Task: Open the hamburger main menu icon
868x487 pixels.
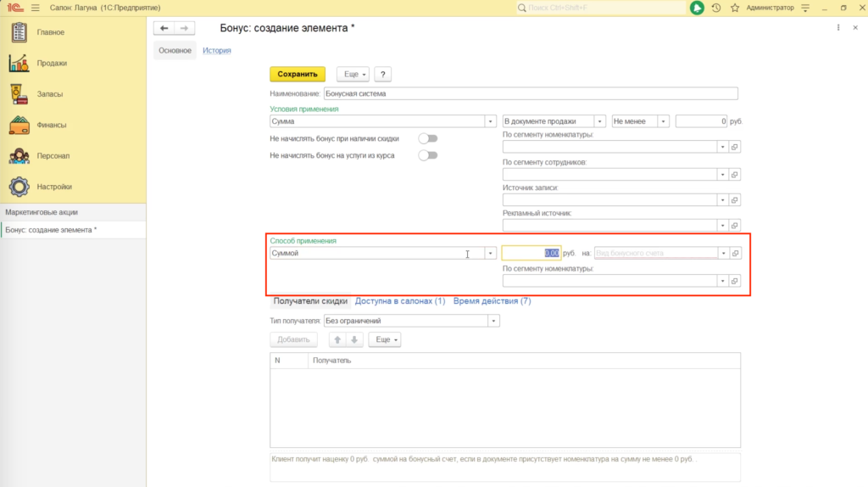Action: click(36, 8)
